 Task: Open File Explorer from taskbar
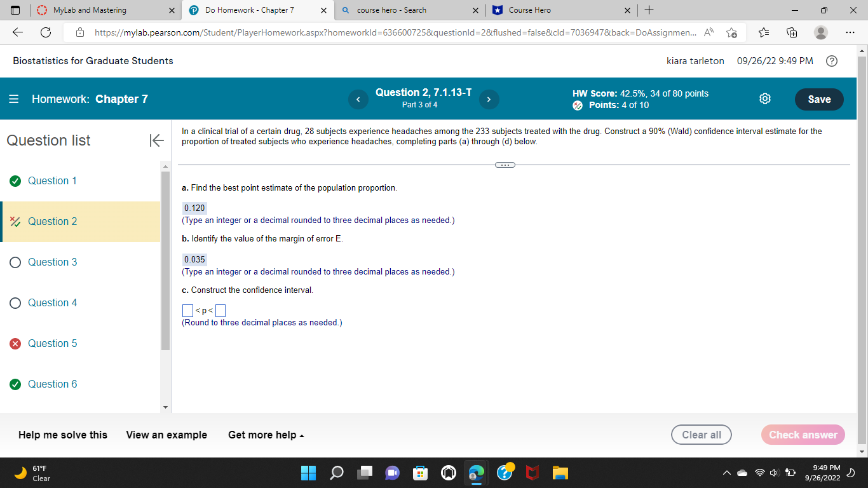[x=560, y=473]
